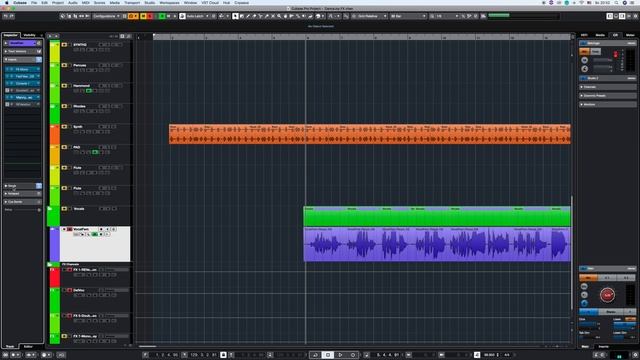Click the green Vocals folder part
This screenshot has width=640, height=360.
(x=437, y=216)
